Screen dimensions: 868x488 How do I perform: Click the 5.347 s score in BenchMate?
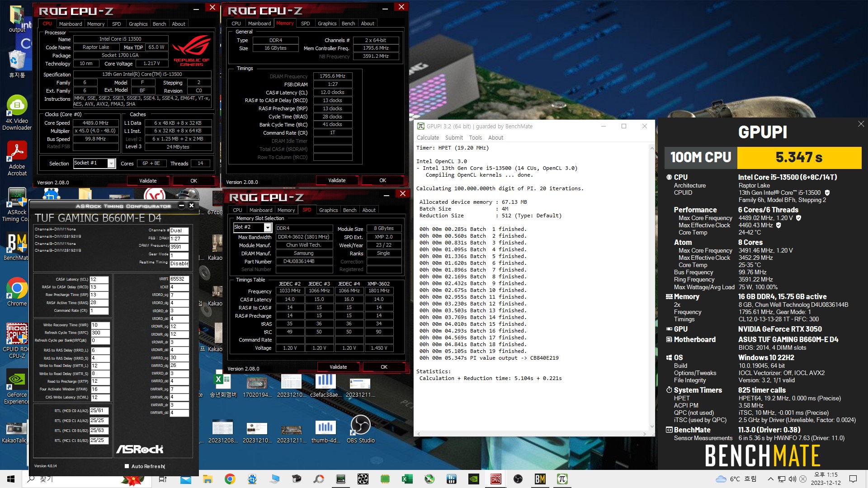[x=799, y=157]
